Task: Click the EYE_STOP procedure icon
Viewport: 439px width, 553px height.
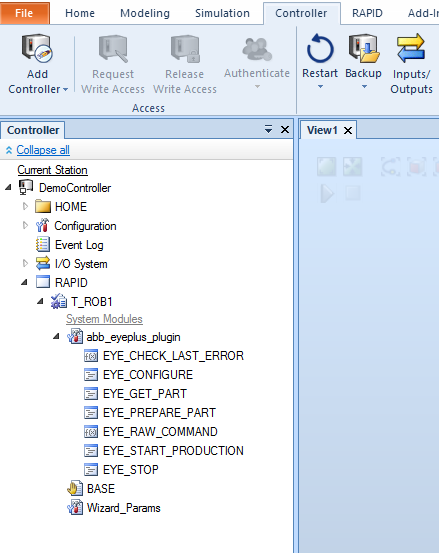Action: point(91,470)
